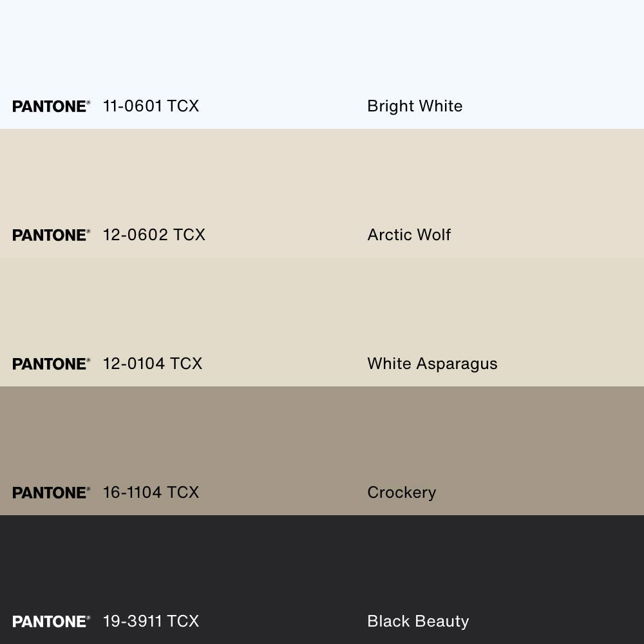Viewport: 644px width, 644px height.
Task: Click the Pantone logo in Arctic Wolf row
Action: [x=51, y=235]
